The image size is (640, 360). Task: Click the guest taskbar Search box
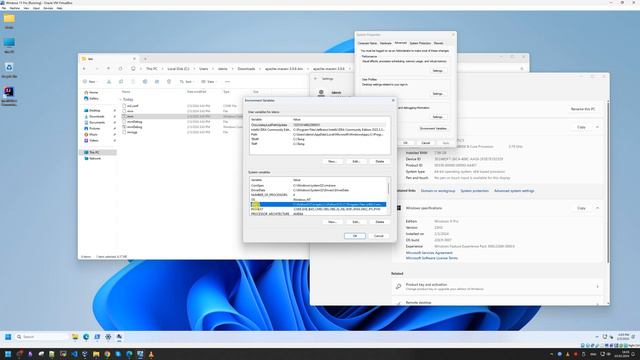tap(41, 337)
